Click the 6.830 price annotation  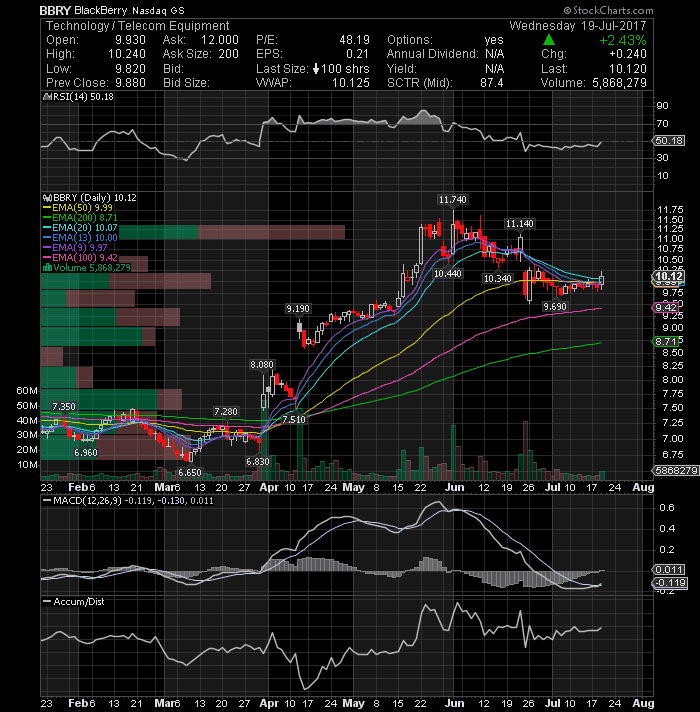(258, 462)
